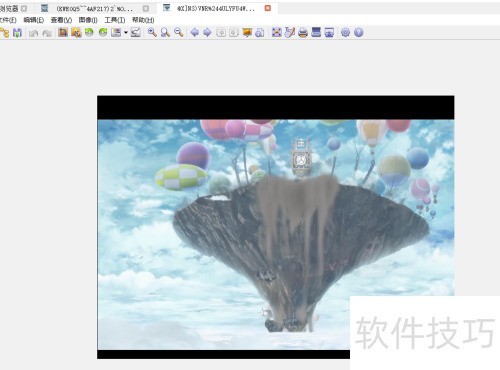Click the blue help question mark icon
This screenshot has height=370, width=500.
(x=359, y=32)
